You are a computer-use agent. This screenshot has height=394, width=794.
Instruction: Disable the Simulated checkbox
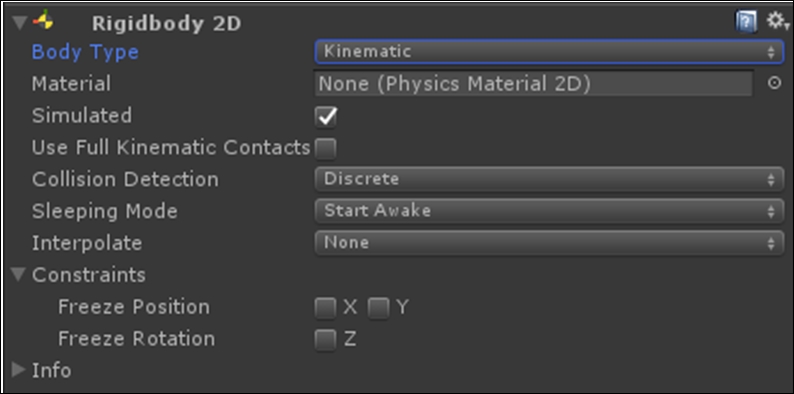pyautogui.click(x=326, y=116)
